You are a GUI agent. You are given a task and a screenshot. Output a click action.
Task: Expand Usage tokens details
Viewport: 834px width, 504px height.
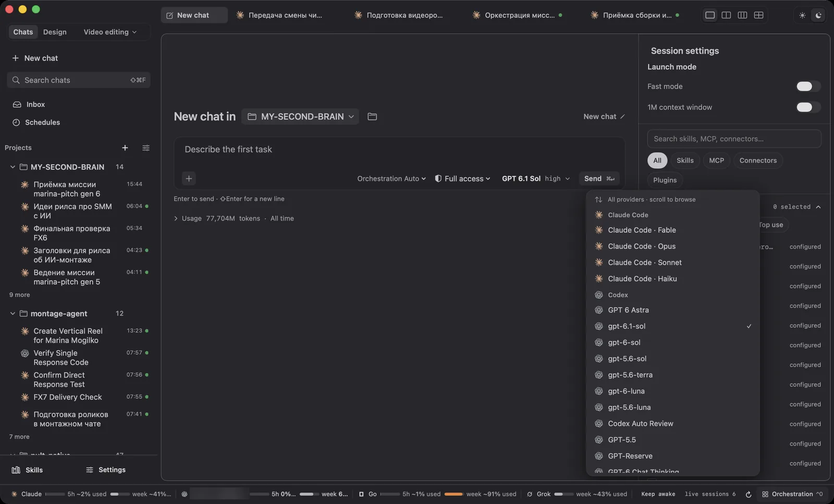(176, 218)
